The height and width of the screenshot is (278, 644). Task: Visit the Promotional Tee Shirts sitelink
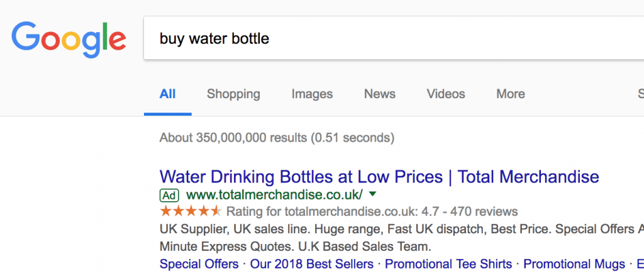pos(448,264)
